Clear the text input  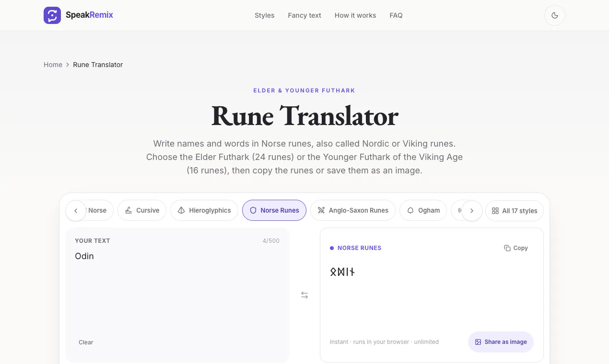click(x=86, y=342)
